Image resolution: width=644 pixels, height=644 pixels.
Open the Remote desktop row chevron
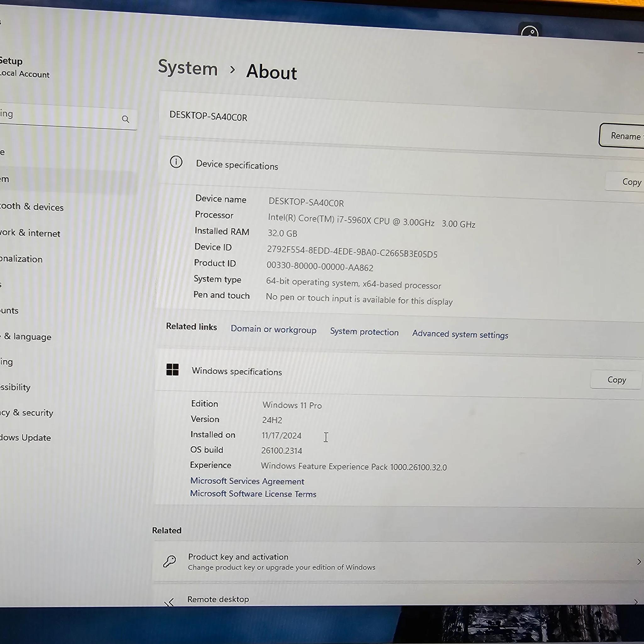tap(636, 602)
